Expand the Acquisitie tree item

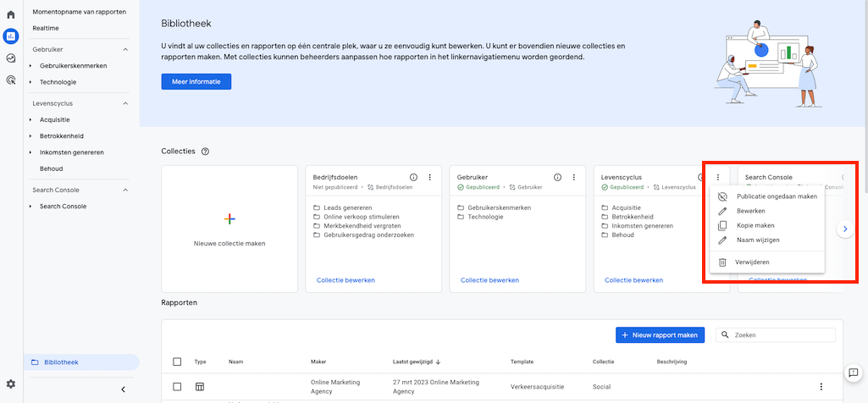click(30, 119)
